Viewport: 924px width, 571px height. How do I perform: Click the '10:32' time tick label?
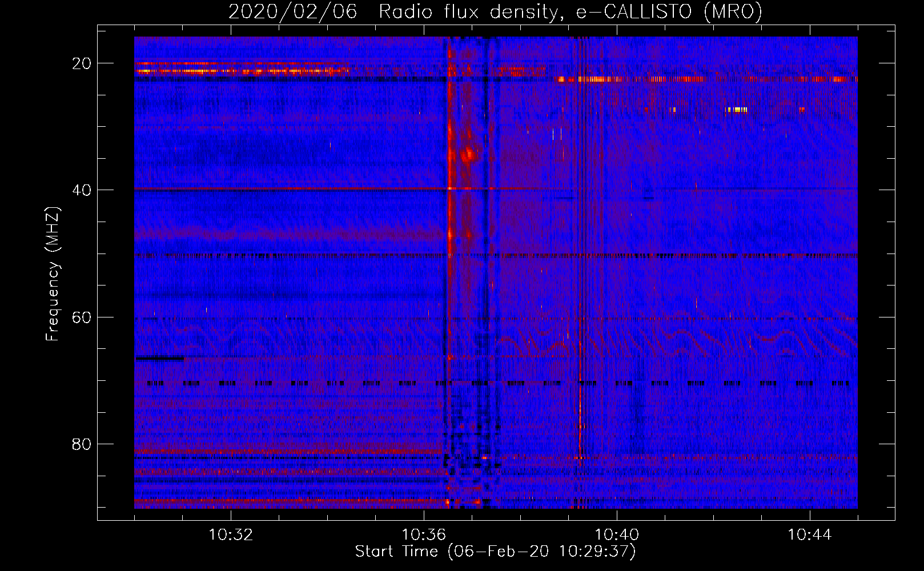(x=231, y=535)
